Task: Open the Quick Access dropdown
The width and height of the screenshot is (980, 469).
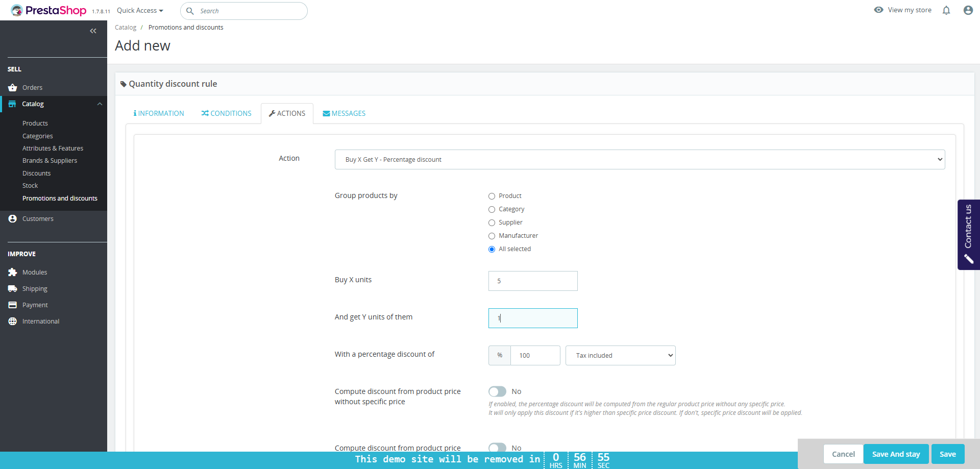Action: click(x=140, y=10)
